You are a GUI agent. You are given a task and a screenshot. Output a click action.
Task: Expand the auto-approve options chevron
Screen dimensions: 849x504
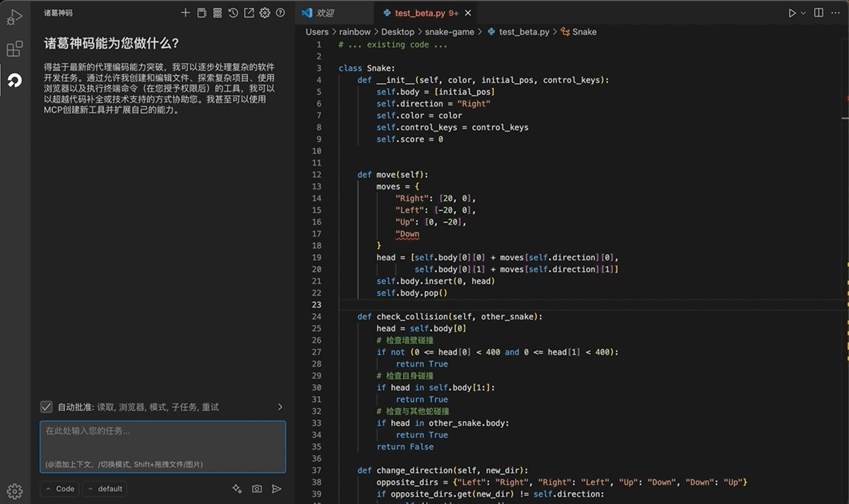tap(280, 407)
